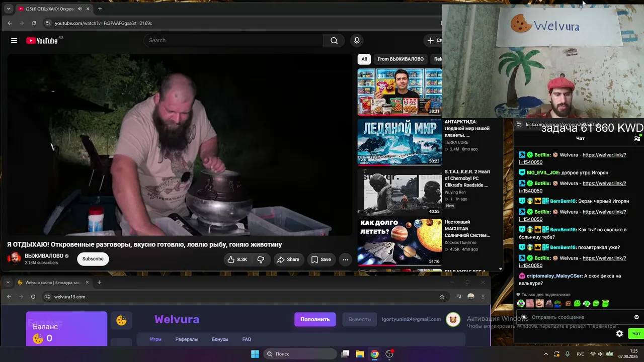Click the green Чат send button
The width and height of the screenshot is (644, 362).
(x=636, y=334)
